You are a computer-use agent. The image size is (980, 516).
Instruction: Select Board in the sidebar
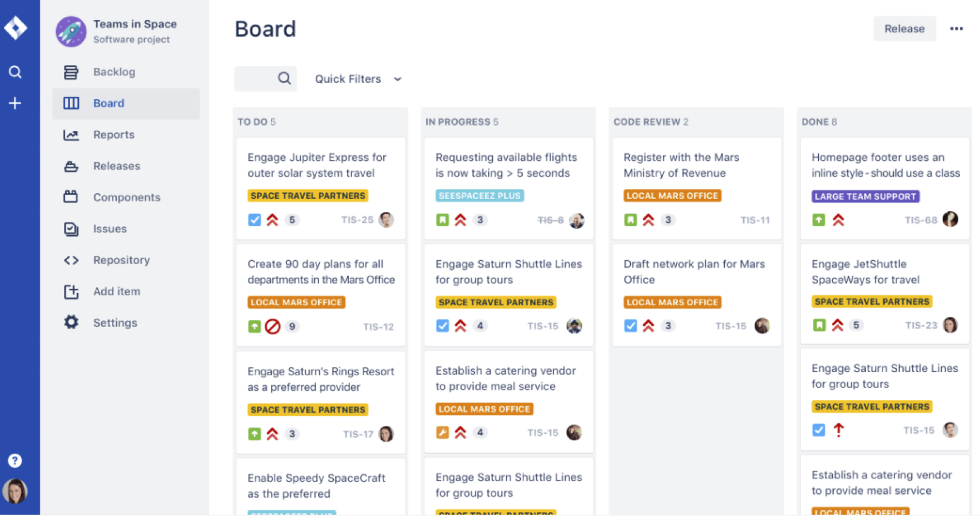coord(126,103)
